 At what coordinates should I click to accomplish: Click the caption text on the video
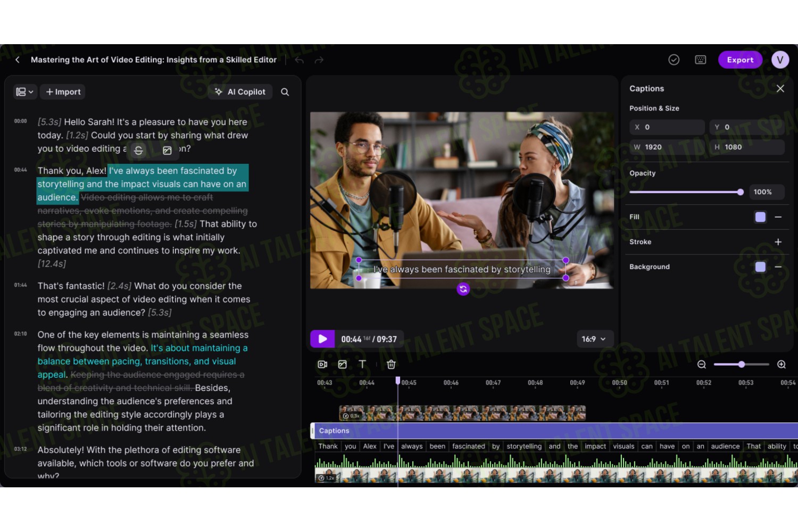(462, 269)
